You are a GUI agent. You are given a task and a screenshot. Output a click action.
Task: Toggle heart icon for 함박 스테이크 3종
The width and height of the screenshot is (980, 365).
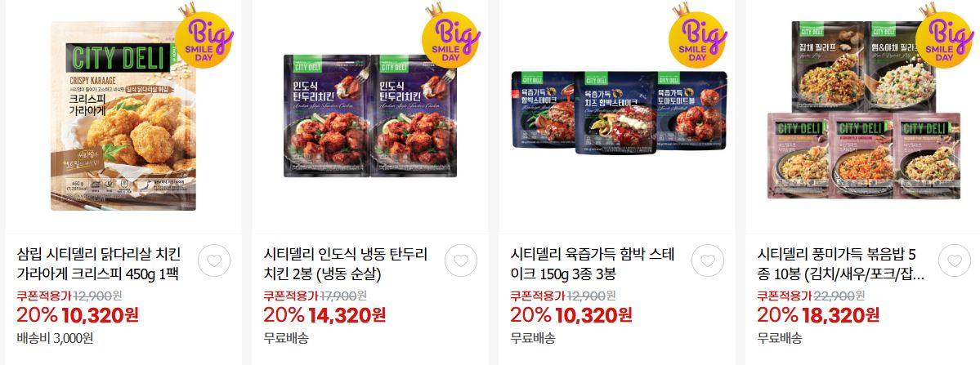pyautogui.click(x=708, y=260)
